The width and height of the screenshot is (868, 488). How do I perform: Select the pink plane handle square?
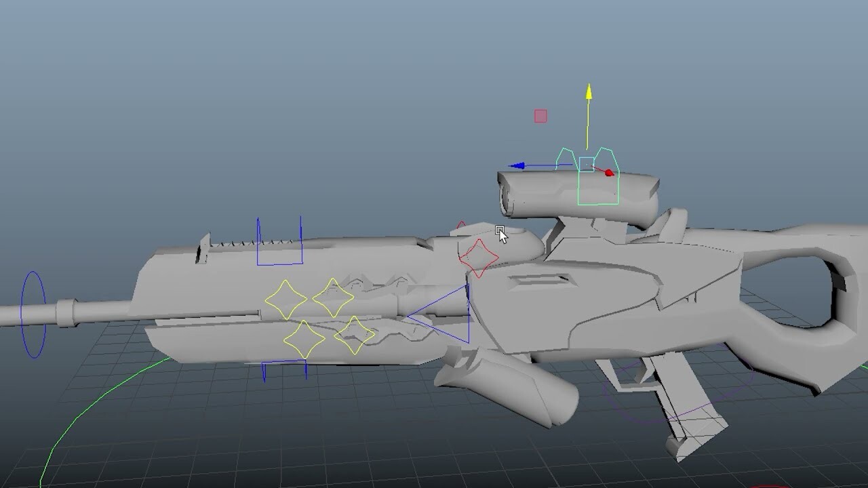click(540, 115)
